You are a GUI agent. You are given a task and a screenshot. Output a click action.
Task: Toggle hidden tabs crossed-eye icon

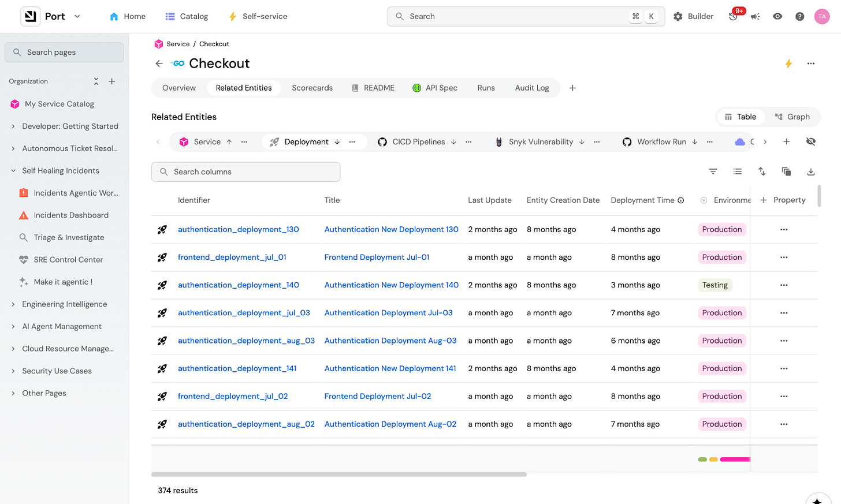pyautogui.click(x=811, y=141)
